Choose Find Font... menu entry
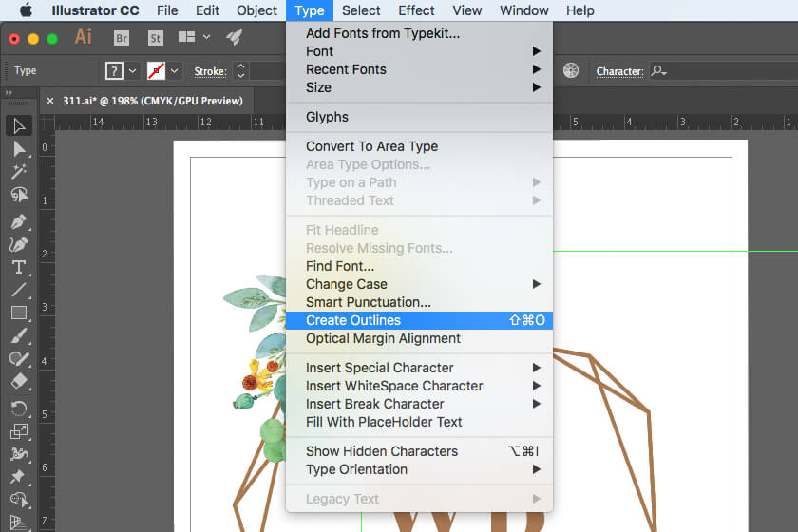The height and width of the screenshot is (532, 798). tap(419, 266)
